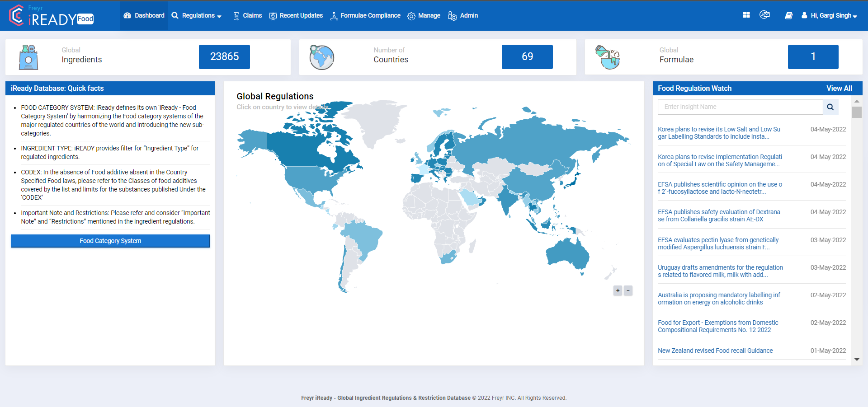Viewport: 868px width, 407px height.
Task: Open Formulae Compliance via its icon
Action: click(x=335, y=15)
